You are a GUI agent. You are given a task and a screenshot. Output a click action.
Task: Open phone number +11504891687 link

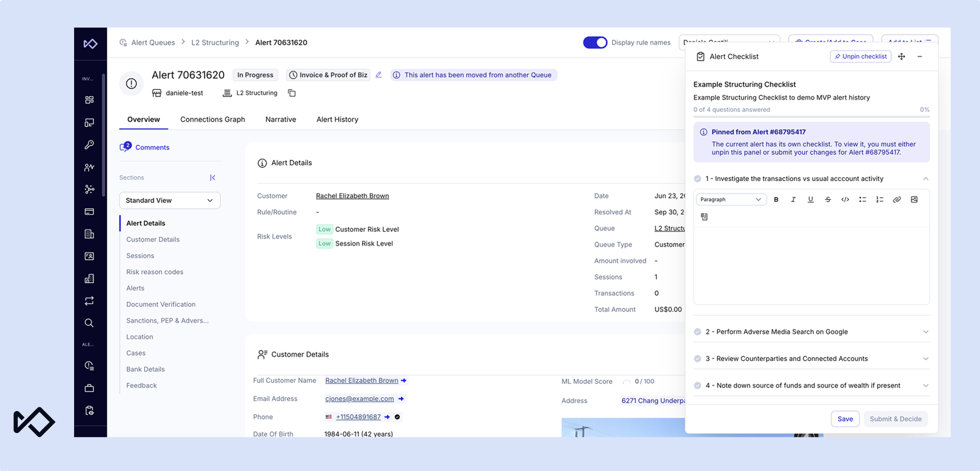358,417
